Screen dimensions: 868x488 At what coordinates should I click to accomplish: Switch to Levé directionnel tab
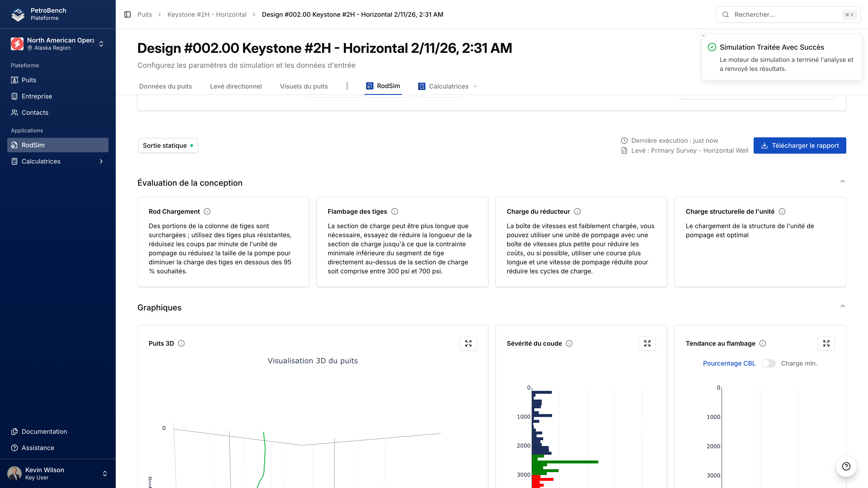(x=236, y=86)
